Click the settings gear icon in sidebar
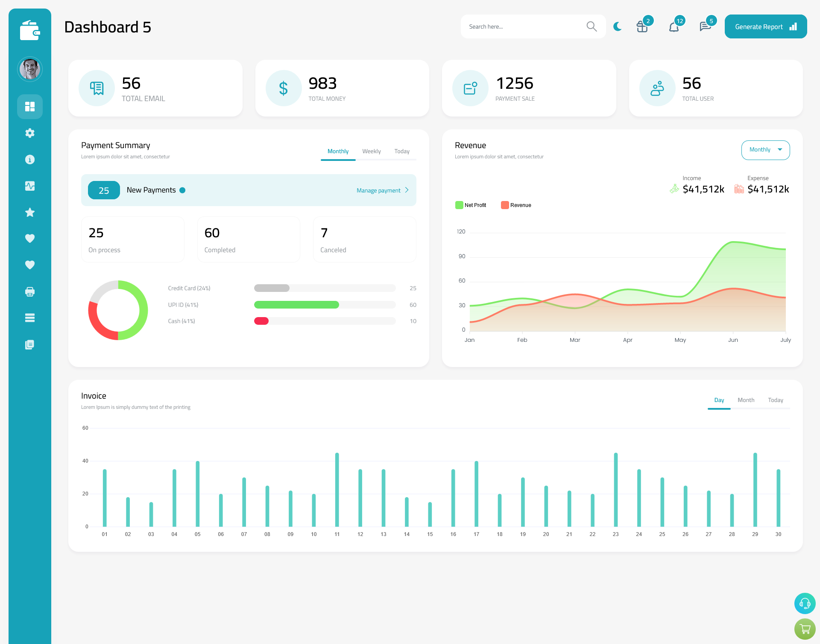Viewport: 820px width, 644px height. [29, 133]
